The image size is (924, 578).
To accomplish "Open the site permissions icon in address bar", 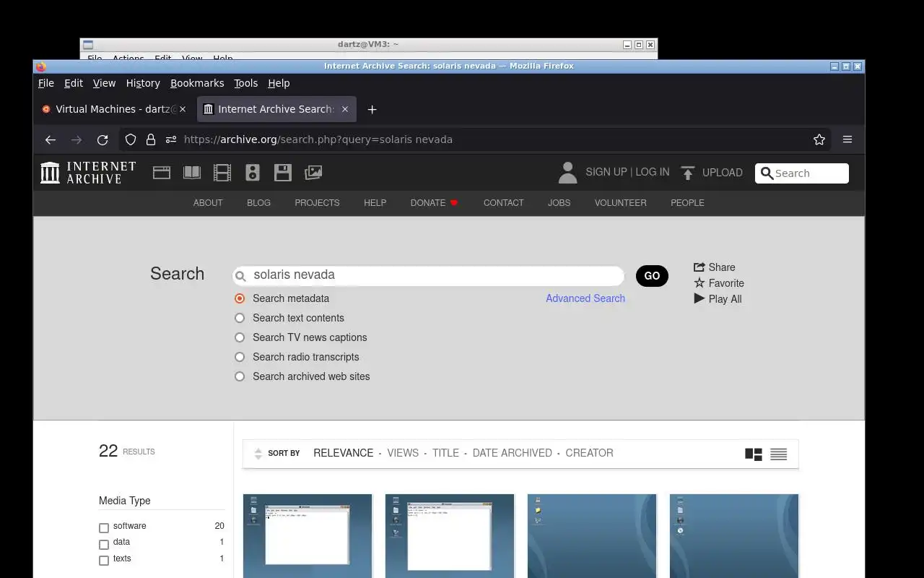I will click(x=171, y=139).
